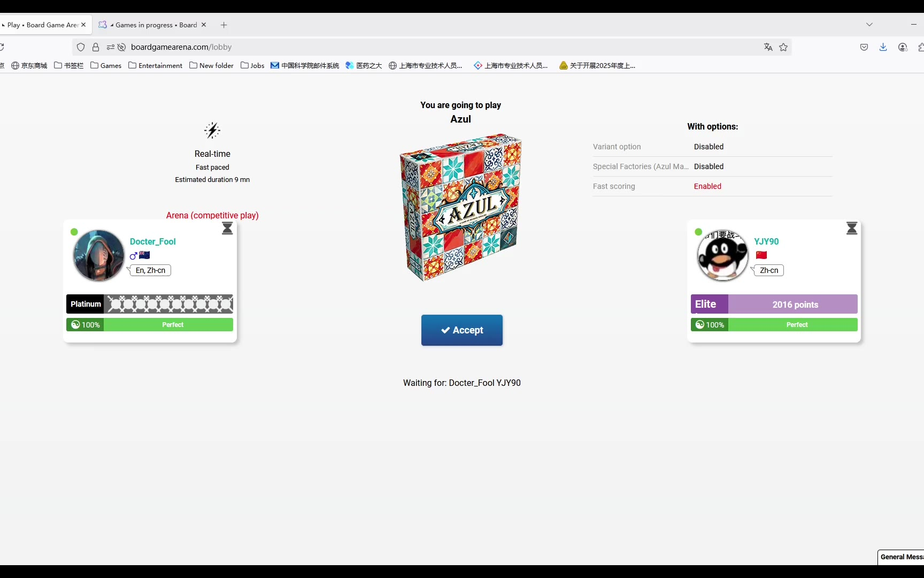Open the account profile icon
The image size is (924, 578).
tap(903, 47)
